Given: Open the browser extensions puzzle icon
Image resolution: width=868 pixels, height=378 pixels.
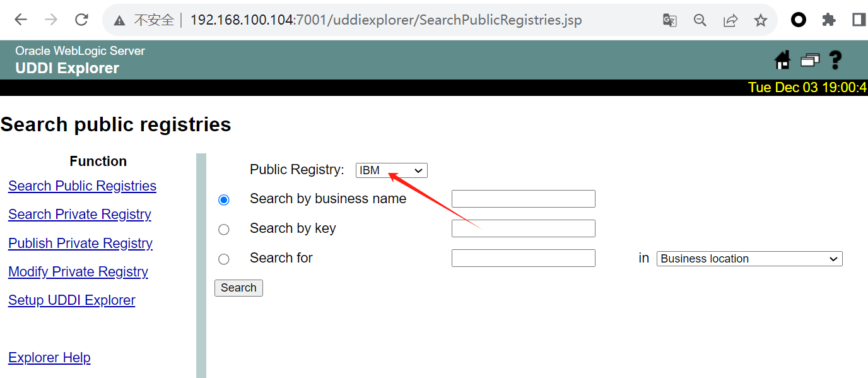Looking at the screenshot, I should point(829,20).
